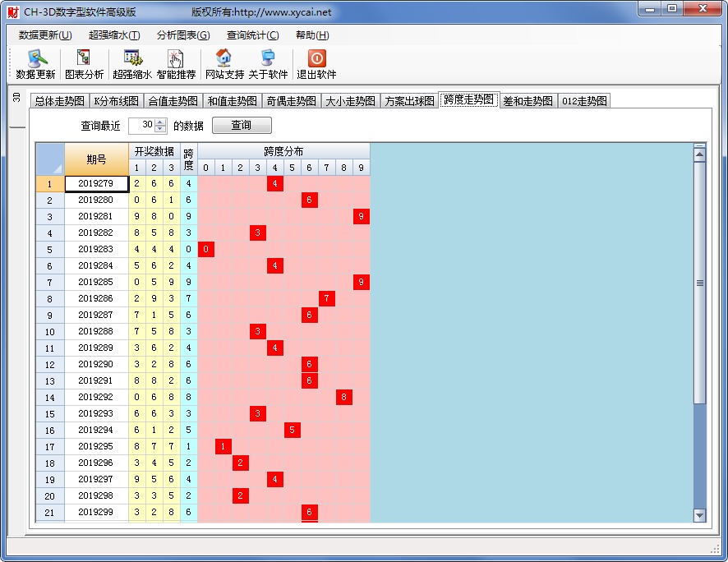Click the 期号 column header
The height and width of the screenshot is (562, 728).
(96, 159)
